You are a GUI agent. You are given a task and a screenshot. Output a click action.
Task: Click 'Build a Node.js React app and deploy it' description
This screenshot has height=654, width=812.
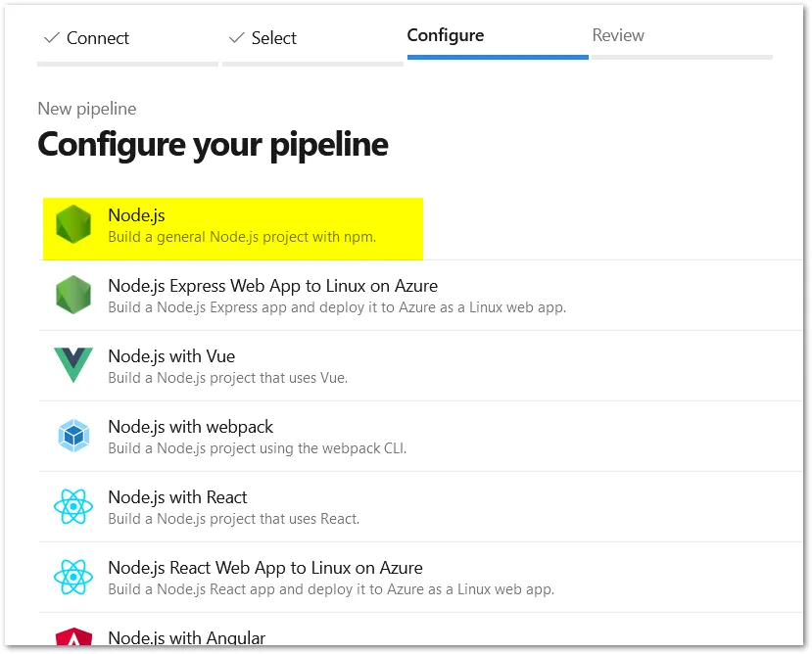point(331,589)
